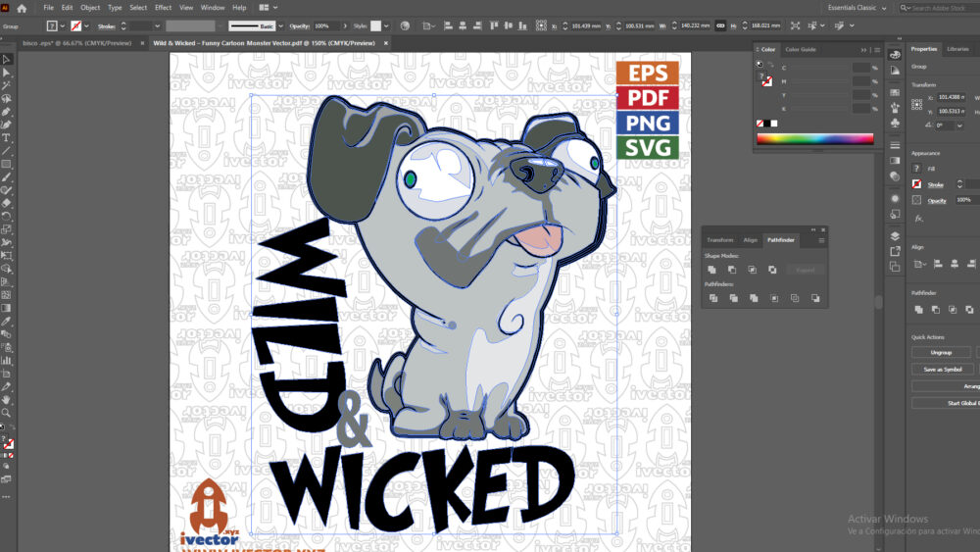Select the Hand tool
This screenshot has width=980, height=552.
click(x=6, y=399)
